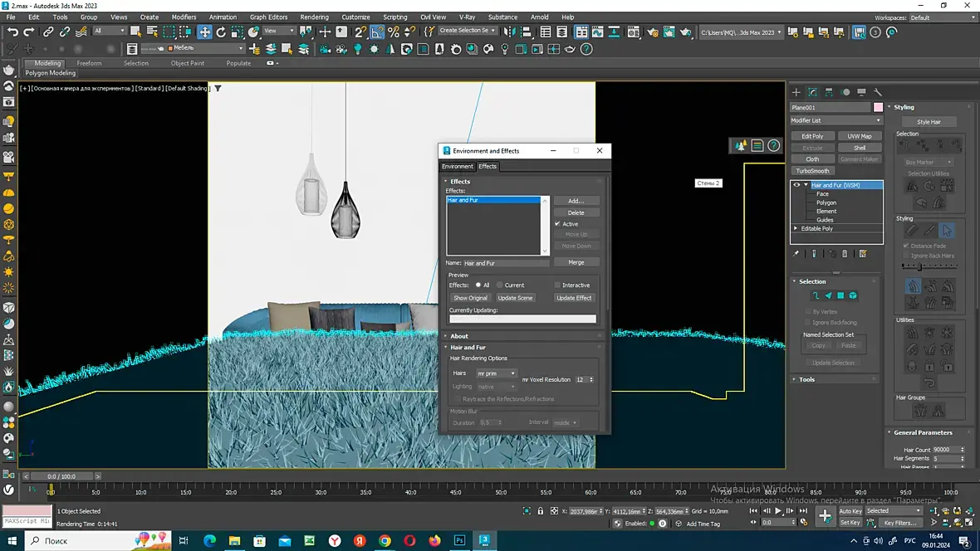
Task: Open the Utilities wrench panel tab
Action: tap(878, 92)
